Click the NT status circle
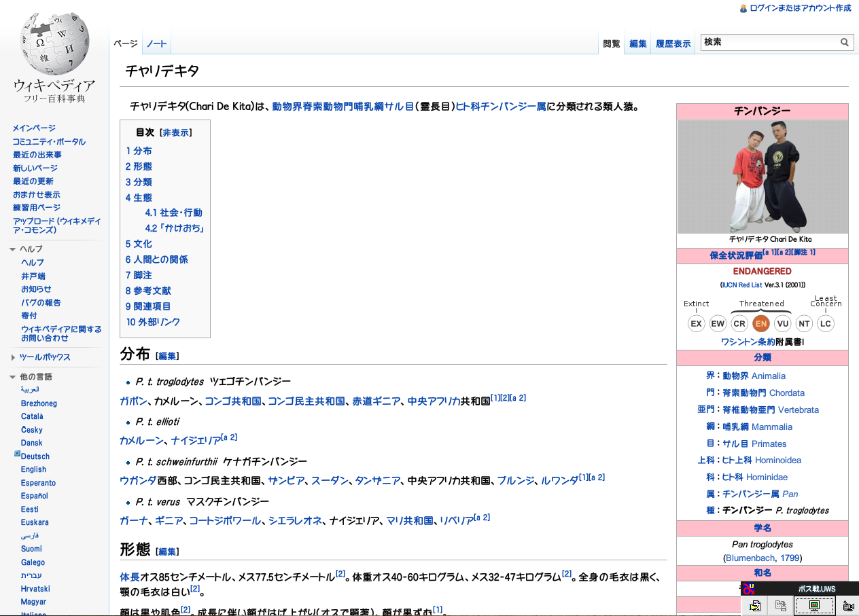Image resolution: width=859 pixels, height=616 pixels. pos(804,324)
